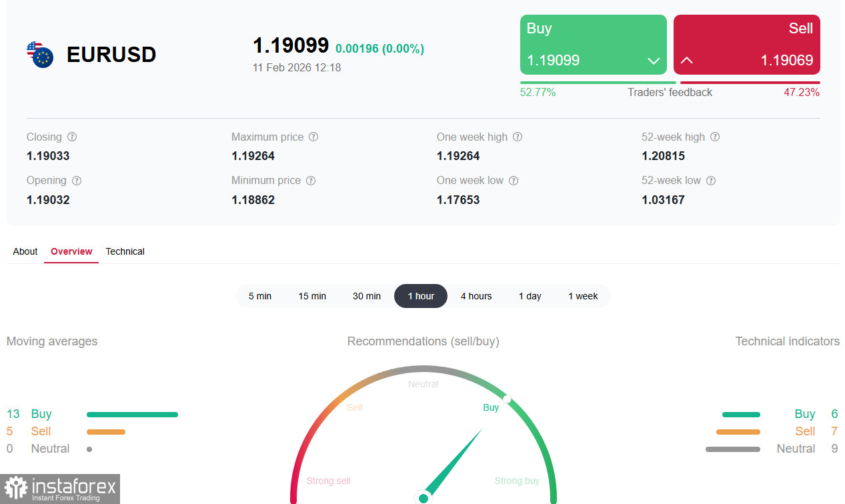Screen dimensions: 845x504
Task: Select the 1 week timeframe
Action: (583, 296)
